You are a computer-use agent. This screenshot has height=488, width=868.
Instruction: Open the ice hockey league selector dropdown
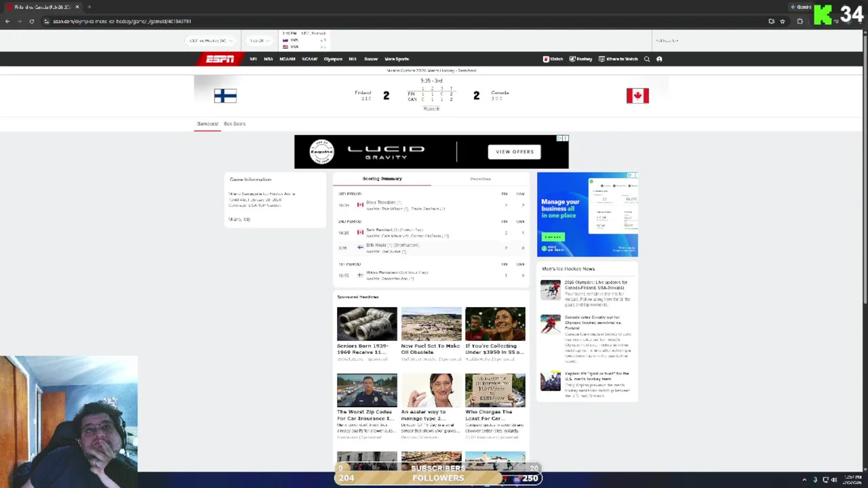pyautogui.click(x=211, y=41)
